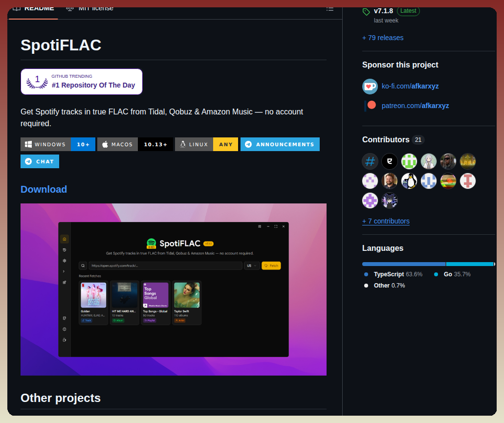Click the Latest release label

408,11
